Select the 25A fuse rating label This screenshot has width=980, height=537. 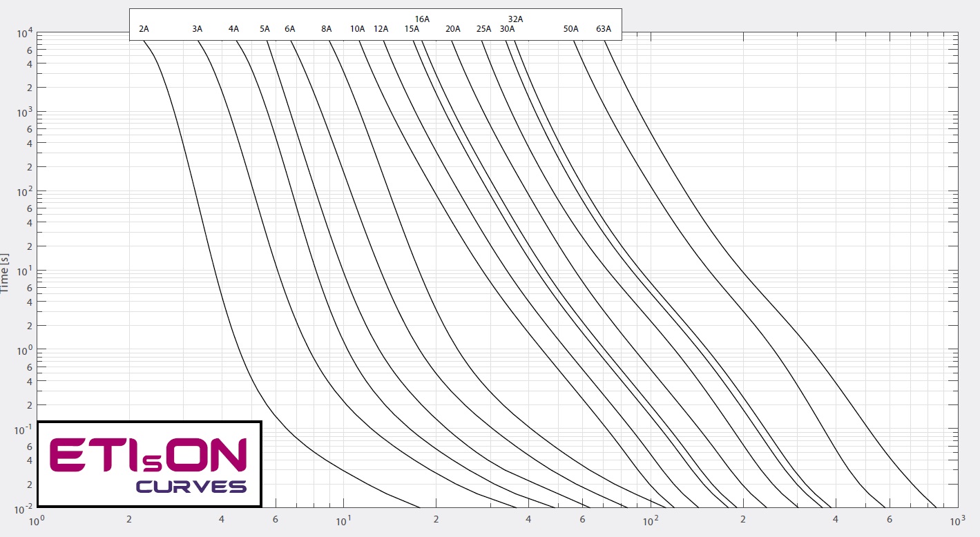(x=483, y=29)
